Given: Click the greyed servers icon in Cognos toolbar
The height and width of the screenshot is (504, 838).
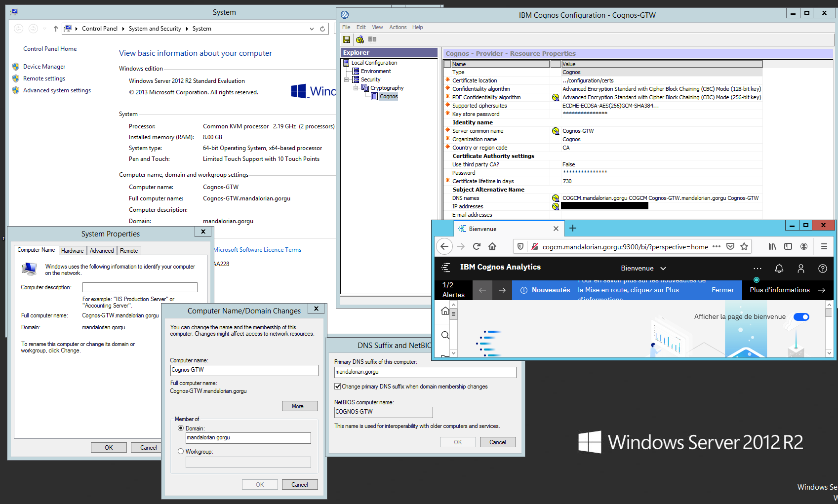Looking at the screenshot, I should [372, 39].
